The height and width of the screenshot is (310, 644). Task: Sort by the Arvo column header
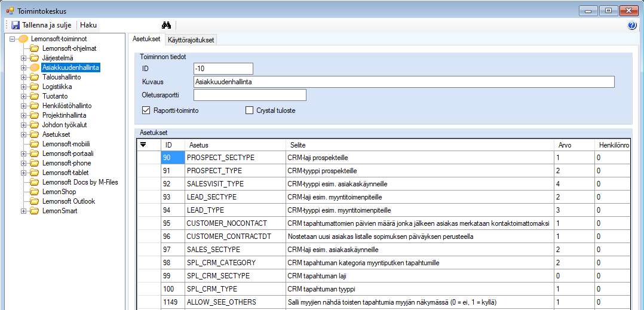(x=575, y=145)
